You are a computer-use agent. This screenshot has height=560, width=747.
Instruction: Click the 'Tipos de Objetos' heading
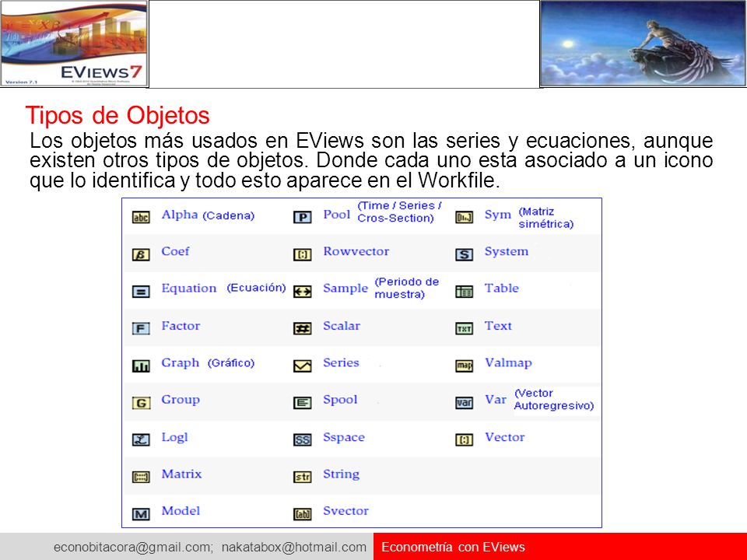(117, 115)
